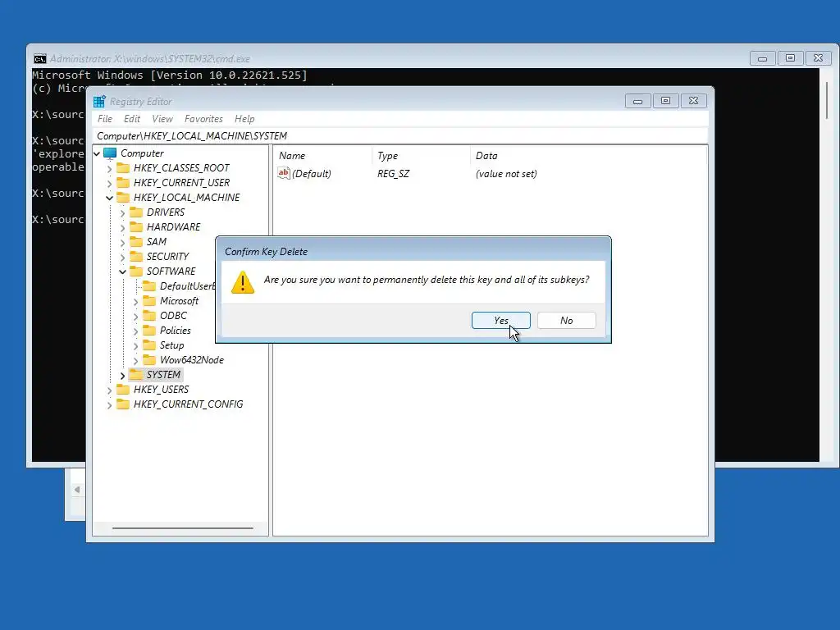Open the File menu in Registry Editor
Image resolution: width=840 pixels, height=630 pixels.
coord(105,119)
